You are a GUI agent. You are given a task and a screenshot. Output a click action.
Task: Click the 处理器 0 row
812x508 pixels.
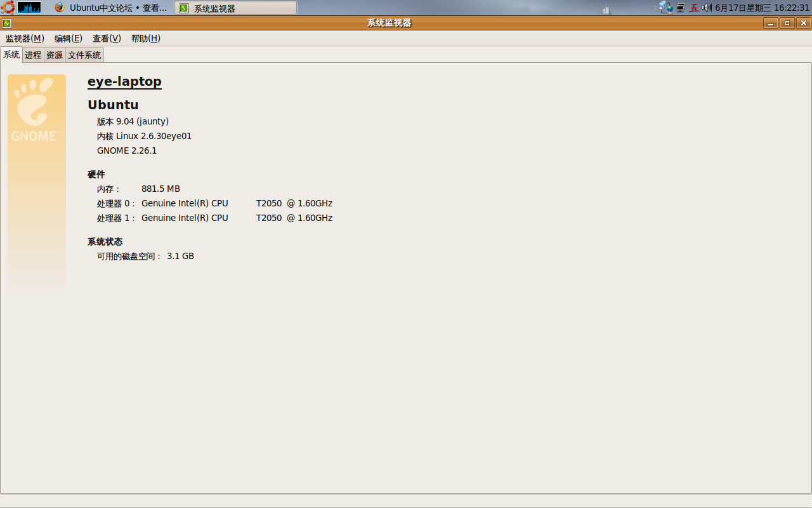pos(214,203)
